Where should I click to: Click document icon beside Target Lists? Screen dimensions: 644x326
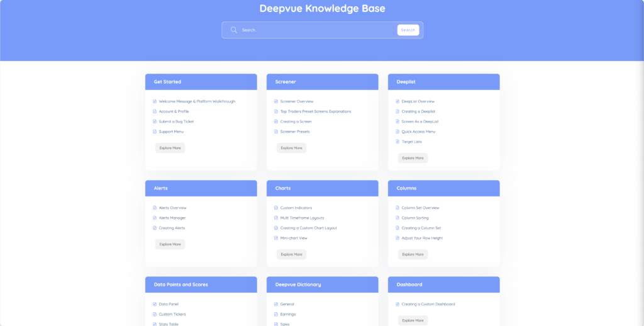click(397, 142)
